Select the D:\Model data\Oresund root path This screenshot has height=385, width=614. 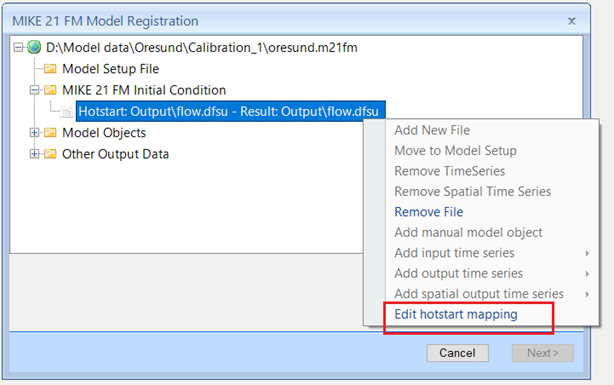202,47
